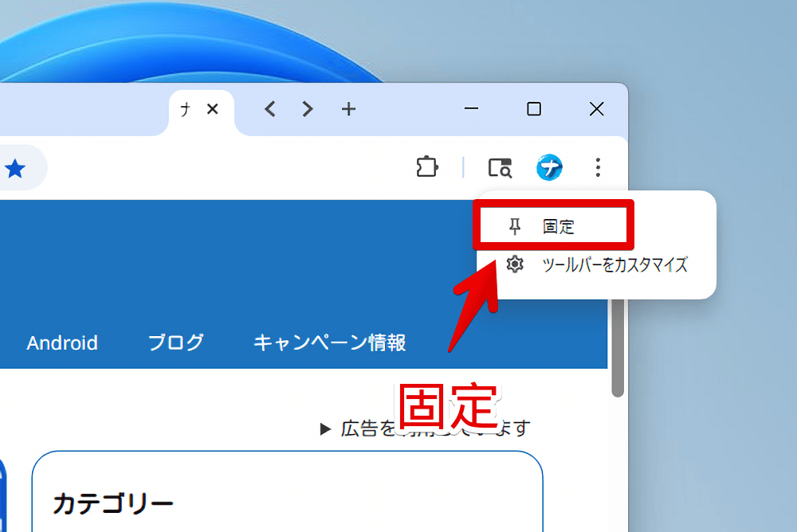Open the ブログ navigation link
Screen dimensions: 797x532
pos(176,342)
